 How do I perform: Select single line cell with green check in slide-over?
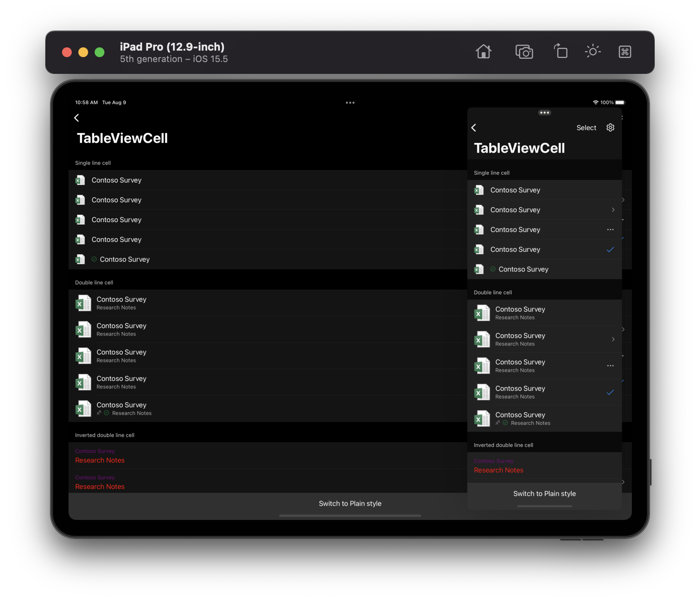pyautogui.click(x=545, y=269)
